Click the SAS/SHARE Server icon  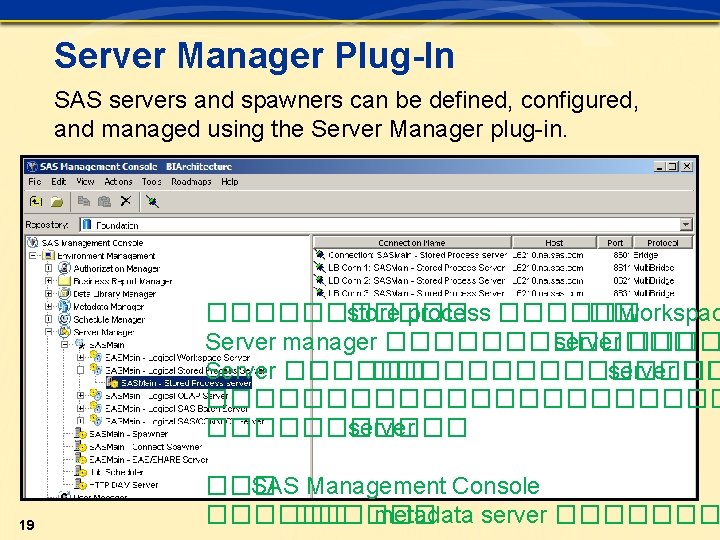(x=81, y=459)
